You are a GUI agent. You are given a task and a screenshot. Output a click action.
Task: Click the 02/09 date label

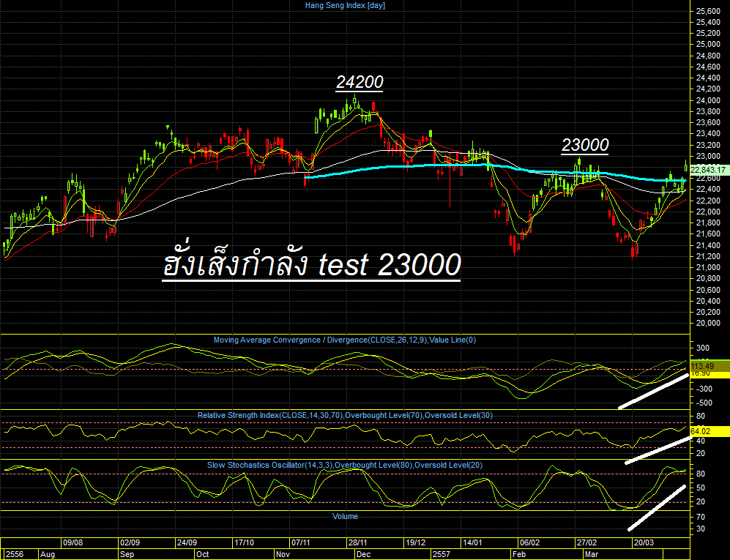coord(130,542)
